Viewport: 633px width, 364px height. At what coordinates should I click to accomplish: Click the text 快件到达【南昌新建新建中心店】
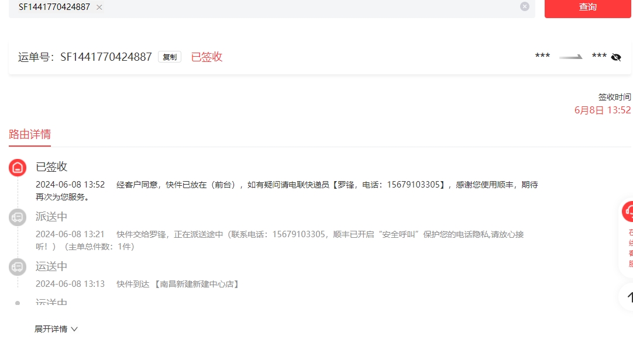(x=178, y=284)
